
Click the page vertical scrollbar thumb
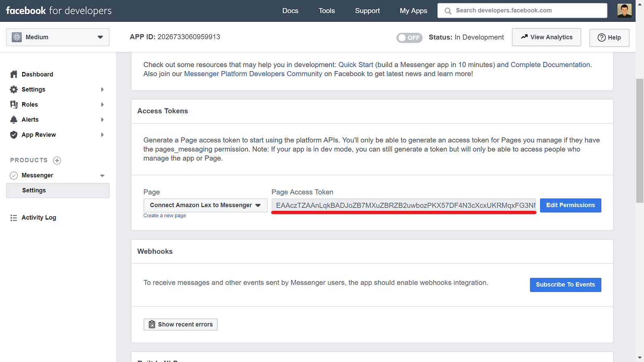pyautogui.click(x=640, y=141)
